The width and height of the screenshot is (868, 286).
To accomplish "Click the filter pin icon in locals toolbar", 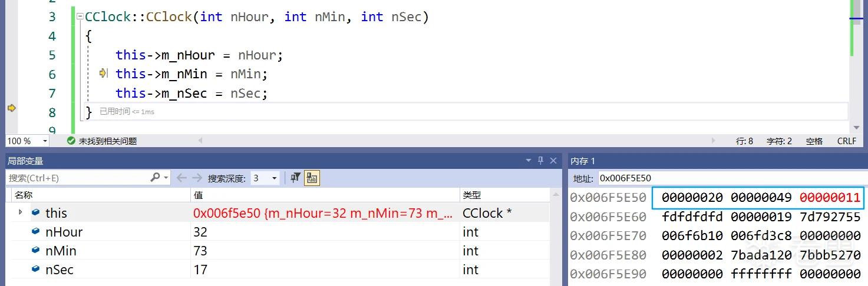I will [296, 178].
